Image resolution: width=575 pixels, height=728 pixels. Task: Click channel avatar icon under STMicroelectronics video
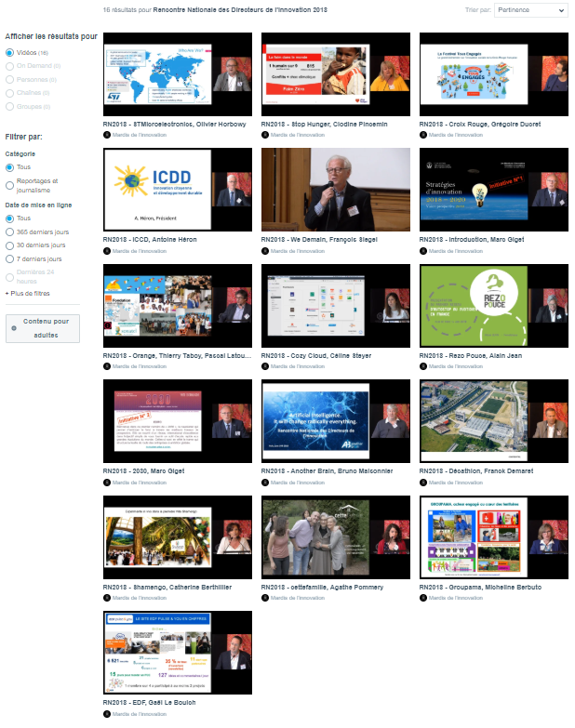coord(107,135)
